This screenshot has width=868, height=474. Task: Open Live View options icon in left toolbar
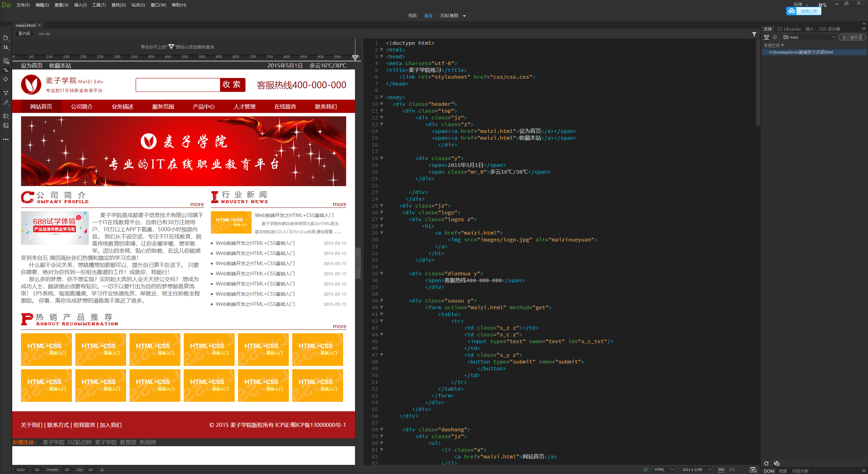pyautogui.click(x=6, y=61)
